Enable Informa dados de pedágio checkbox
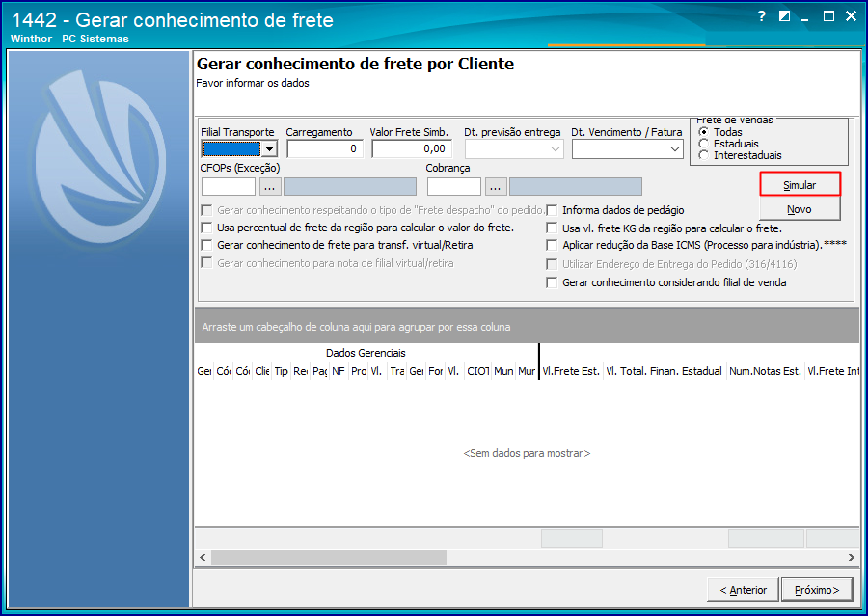 click(x=552, y=210)
